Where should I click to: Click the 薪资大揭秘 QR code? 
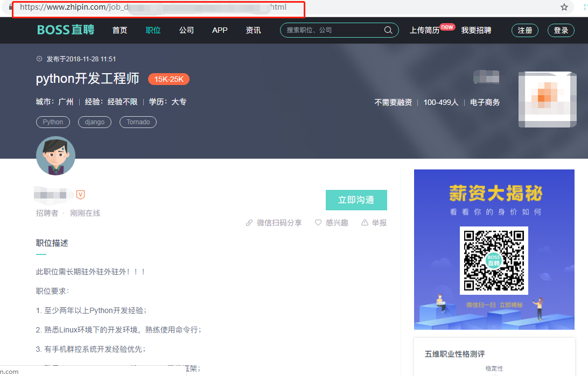(494, 260)
